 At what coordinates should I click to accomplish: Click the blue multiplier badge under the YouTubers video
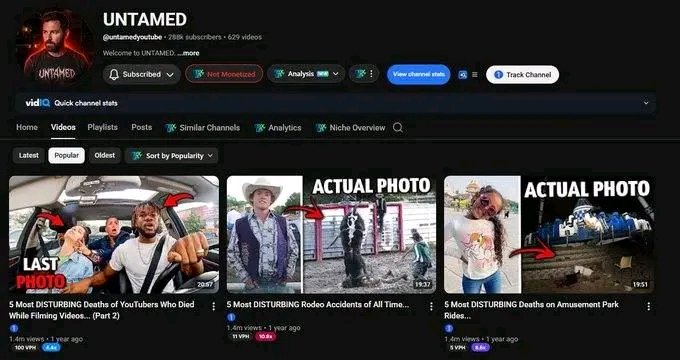coord(51,347)
